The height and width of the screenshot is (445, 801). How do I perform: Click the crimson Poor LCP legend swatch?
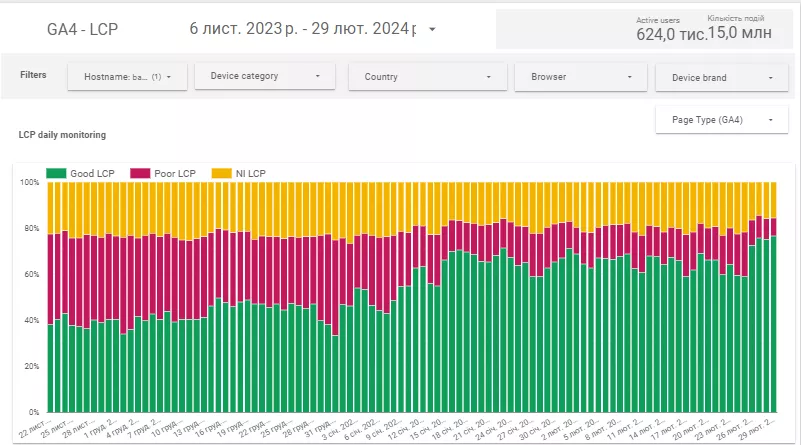pos(140,173)
